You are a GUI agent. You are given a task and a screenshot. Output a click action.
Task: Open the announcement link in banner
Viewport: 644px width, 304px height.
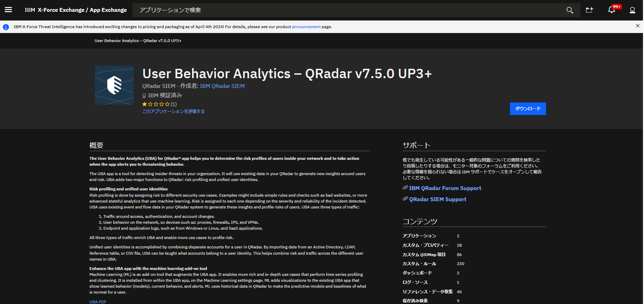coord(306,27)
